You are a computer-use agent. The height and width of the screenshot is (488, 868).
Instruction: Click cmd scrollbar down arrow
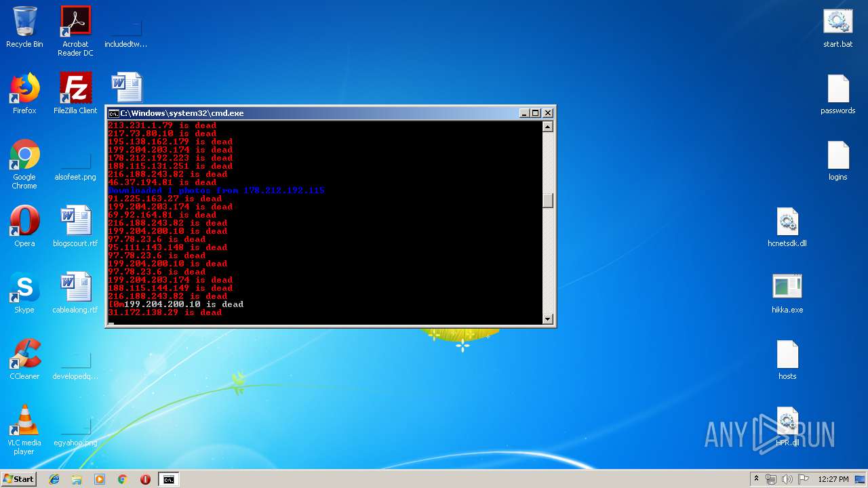[x=548, y=319]
